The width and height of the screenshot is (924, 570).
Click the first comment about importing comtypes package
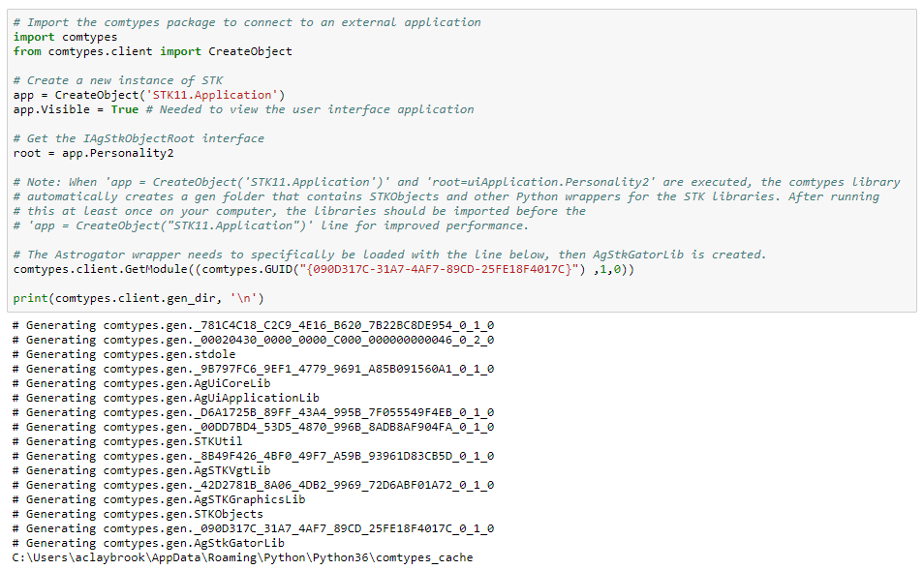coord(246,22)
